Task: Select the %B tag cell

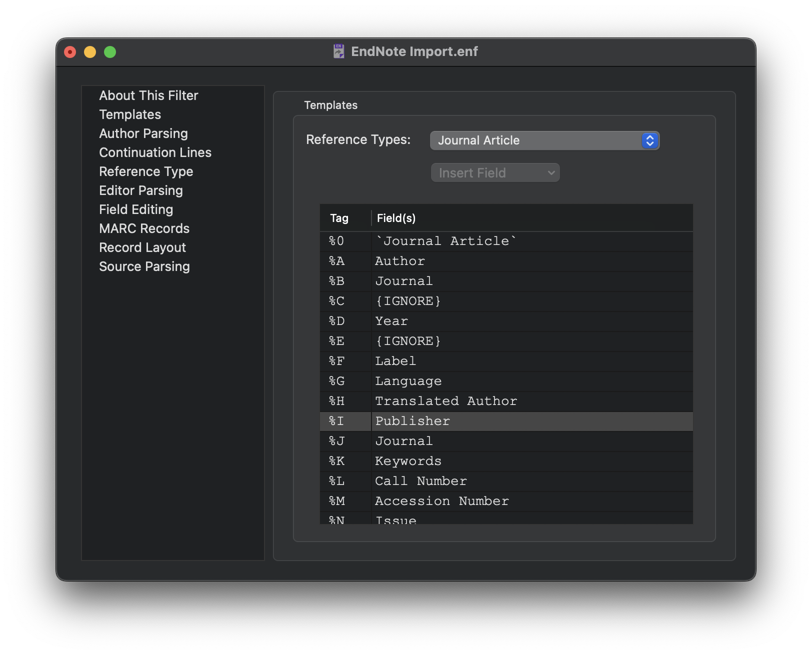Action: coord(345,281)
